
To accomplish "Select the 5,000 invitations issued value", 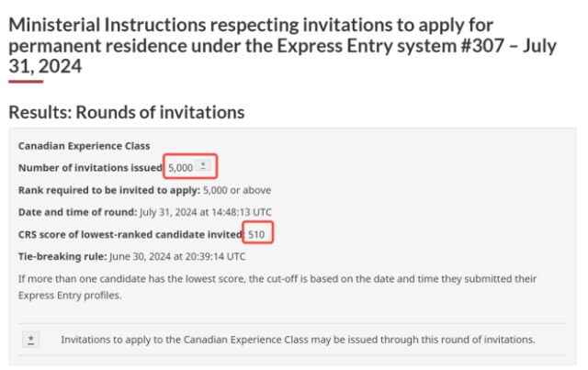I will pos(180,168).
